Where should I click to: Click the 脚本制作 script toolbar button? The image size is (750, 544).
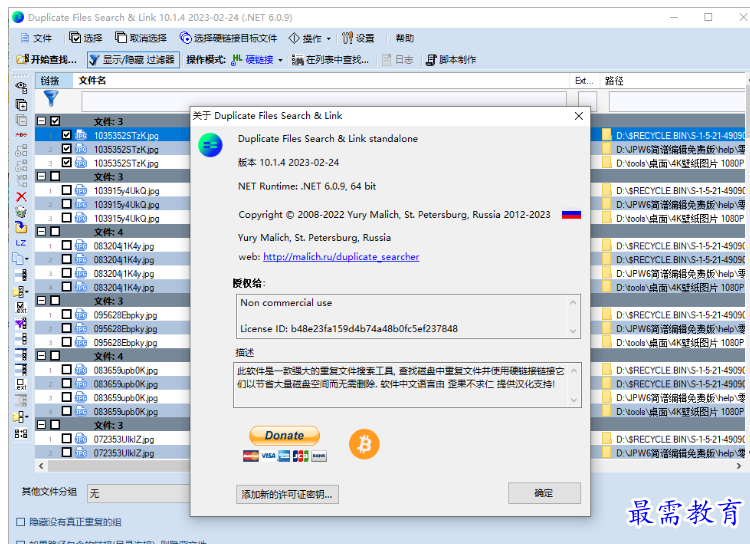[x=451, y=60]
